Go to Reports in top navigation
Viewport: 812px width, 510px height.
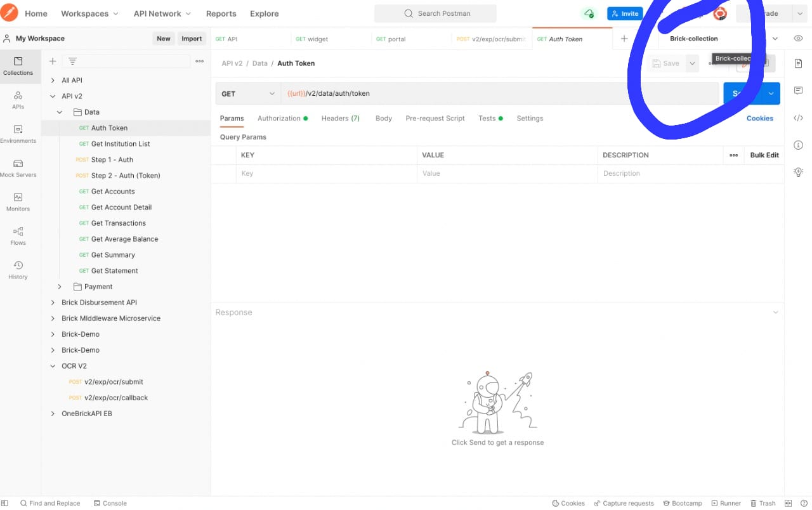coord(221,13)
